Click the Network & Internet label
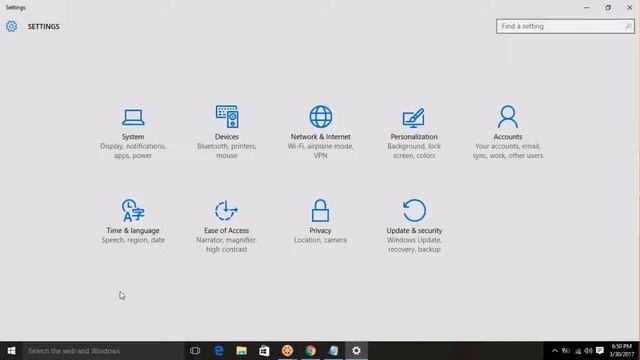640x360 pixels. click(x=320, y=137)
